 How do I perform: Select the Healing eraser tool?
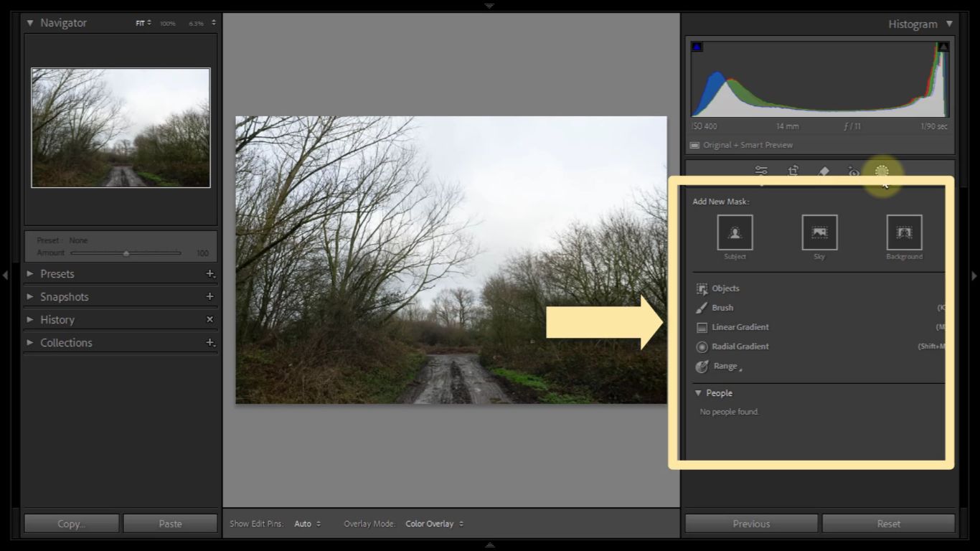pos(824,171)
